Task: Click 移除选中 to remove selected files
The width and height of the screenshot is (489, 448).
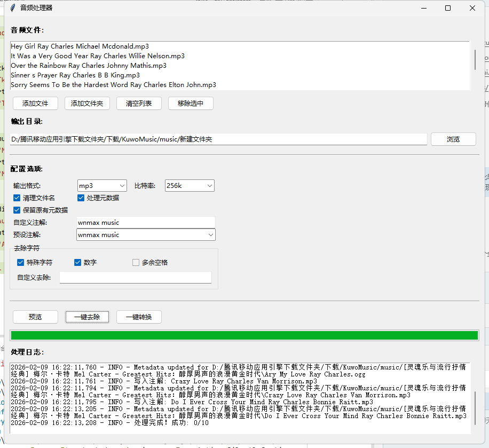Action: pos(191,104)
